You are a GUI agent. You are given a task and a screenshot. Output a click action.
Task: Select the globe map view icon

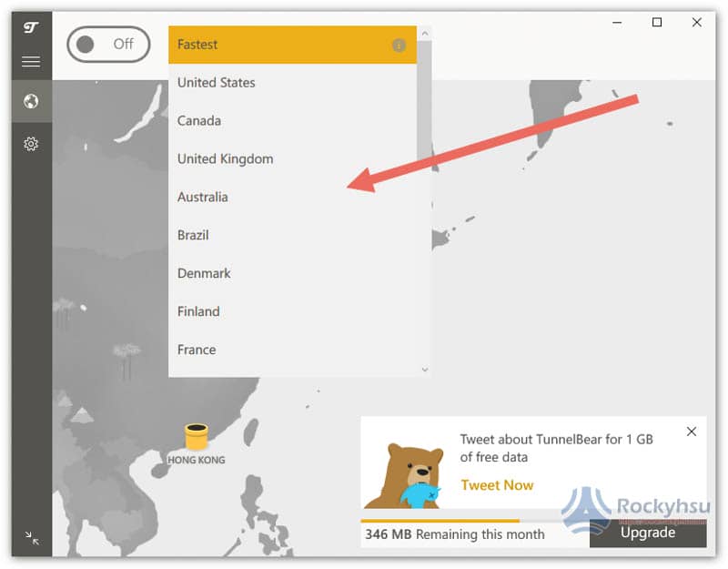click(31, 101)
